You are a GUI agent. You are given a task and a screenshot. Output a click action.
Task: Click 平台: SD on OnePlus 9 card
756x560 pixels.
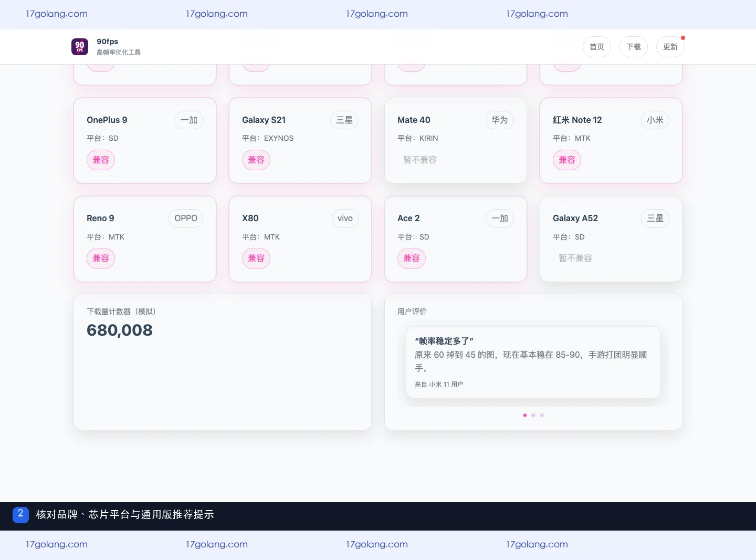coord(103,138)
